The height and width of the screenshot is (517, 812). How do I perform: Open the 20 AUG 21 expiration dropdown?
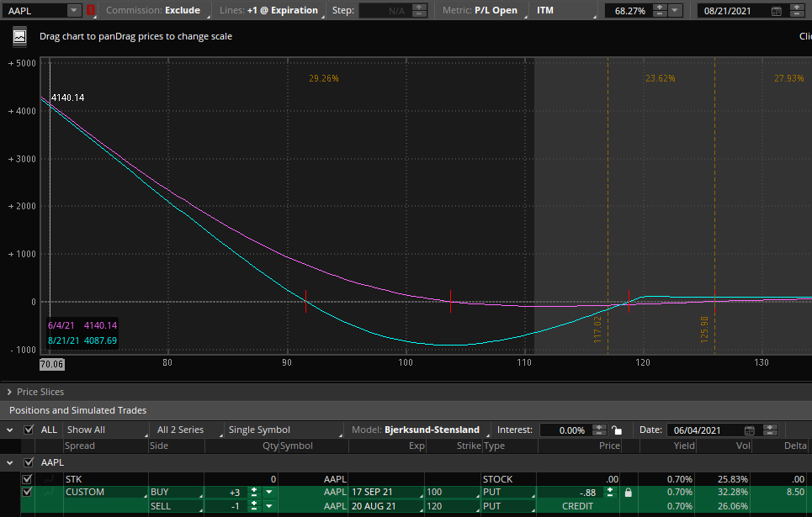click(x=387, y=506)
